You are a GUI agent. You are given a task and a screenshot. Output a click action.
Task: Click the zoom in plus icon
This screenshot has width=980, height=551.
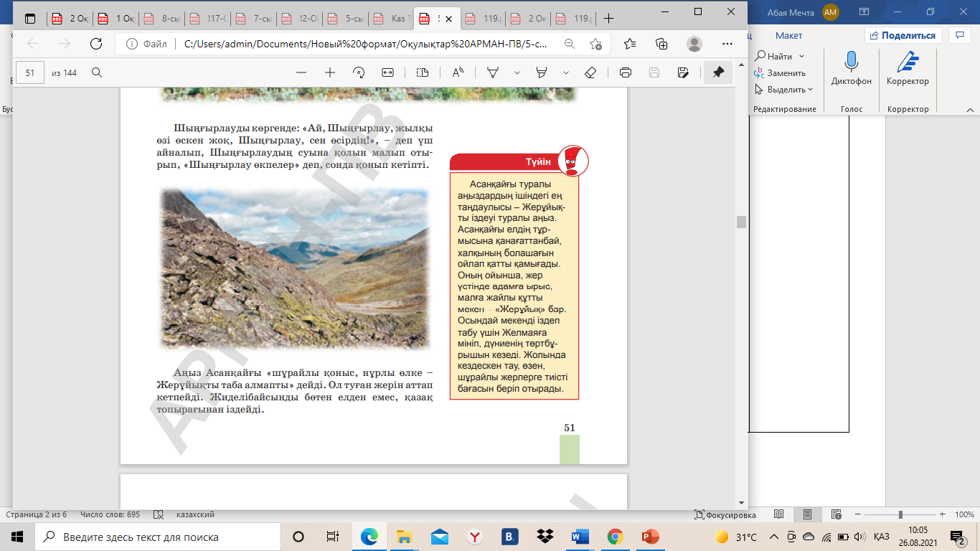tap(330, 72)
